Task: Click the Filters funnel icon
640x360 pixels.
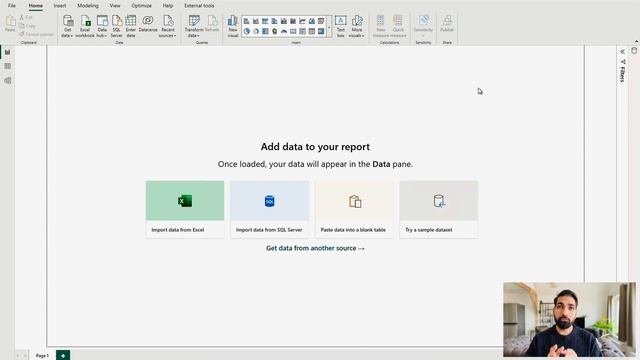Action: pos(623,62)
